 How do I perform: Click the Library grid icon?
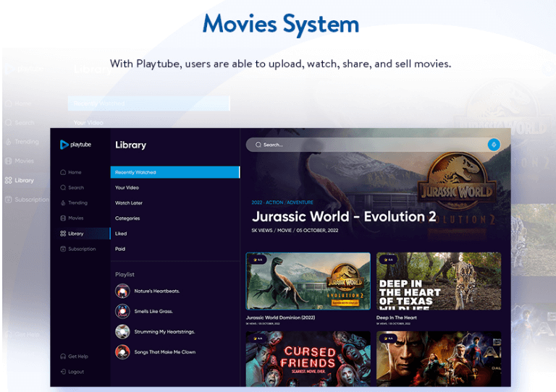(x=63, y=234)
